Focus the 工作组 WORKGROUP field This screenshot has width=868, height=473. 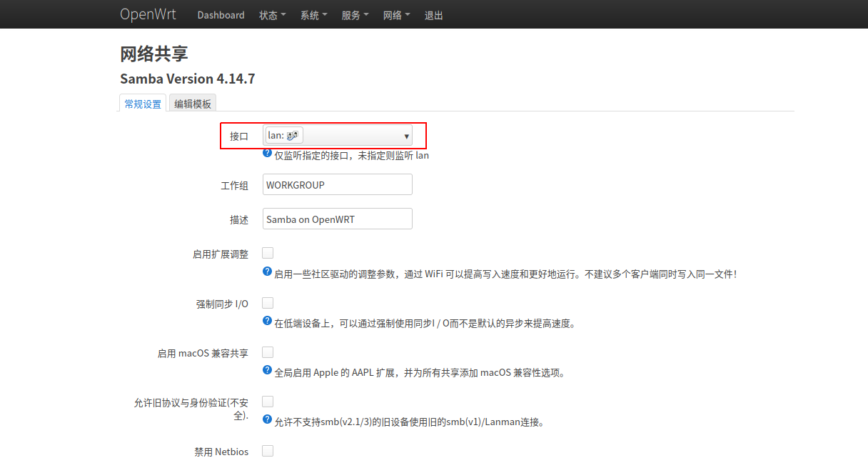pyautogui.click(x=338, y=184)
